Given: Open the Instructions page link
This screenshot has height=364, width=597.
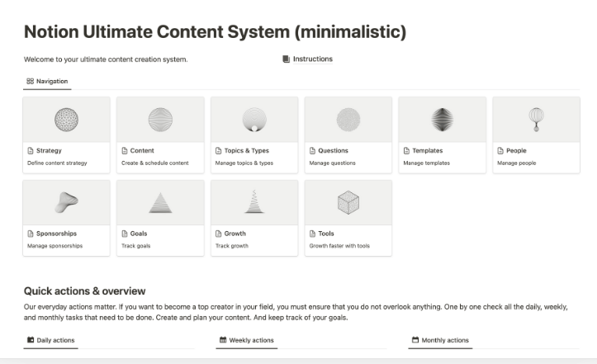Looking at the screenshot, I should [x=312, y=59].
